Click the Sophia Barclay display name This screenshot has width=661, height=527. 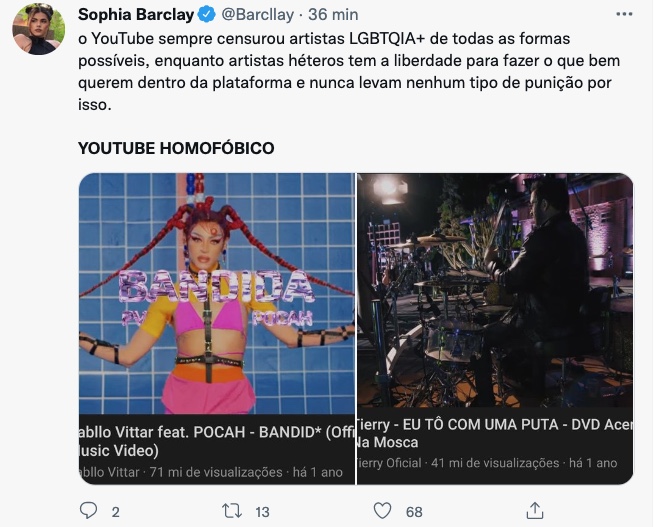pos(136,15)
